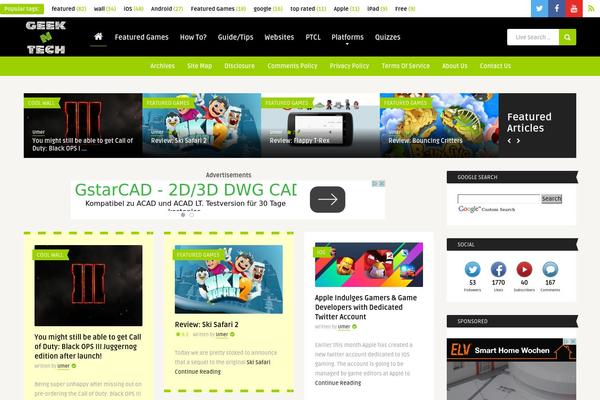Select the 'top rated' popular tag
The height and width of the screenshot is (400, 600).
308,8
